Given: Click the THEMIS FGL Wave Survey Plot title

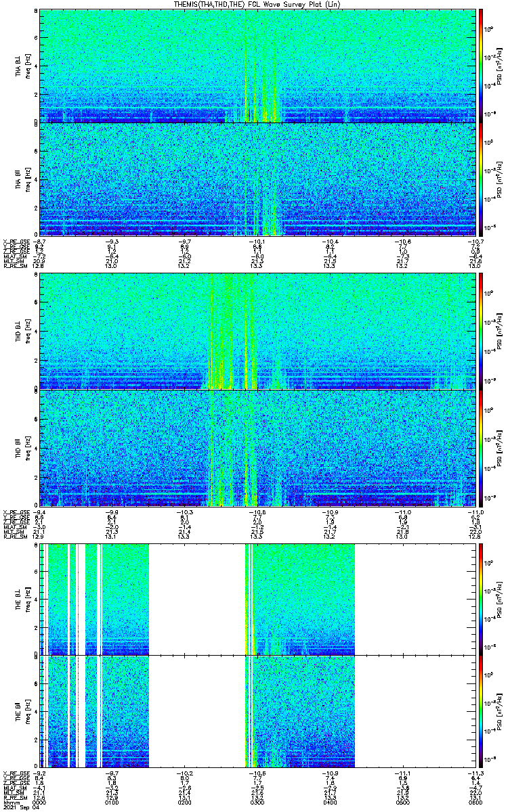Looking at the screenshot, I should 257,4.
